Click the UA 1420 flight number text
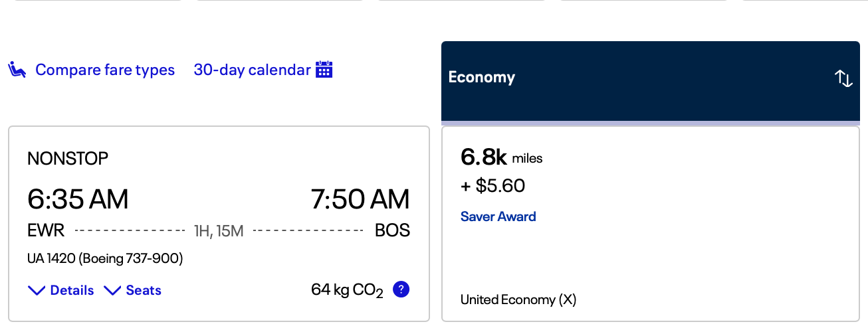Viewport: 868px width, 328px height. (x=52, y=258)
